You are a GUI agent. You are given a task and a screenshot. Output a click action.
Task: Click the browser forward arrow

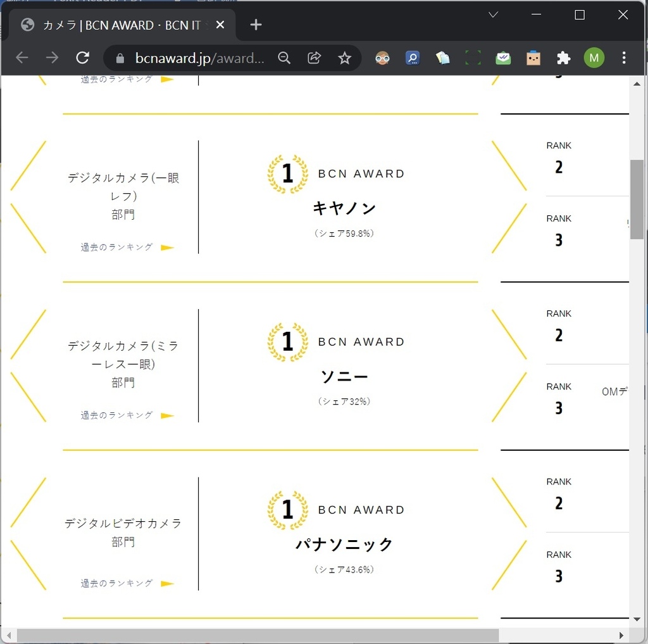coord(52,58)
